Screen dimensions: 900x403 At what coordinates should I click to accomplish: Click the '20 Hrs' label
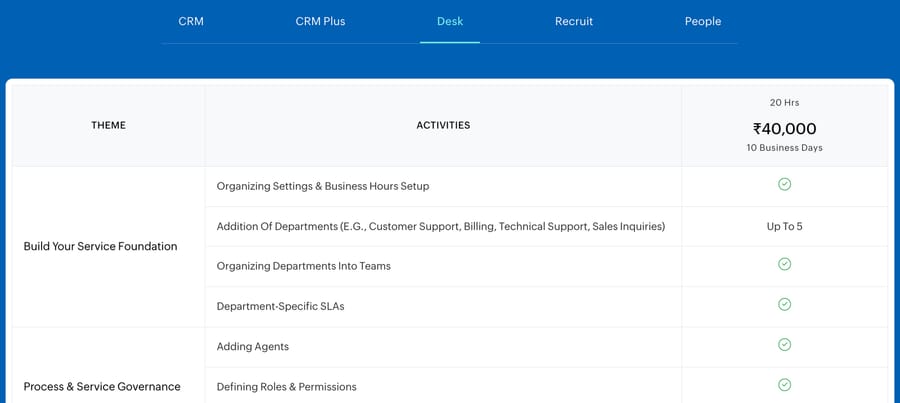[x=785, y=103]
